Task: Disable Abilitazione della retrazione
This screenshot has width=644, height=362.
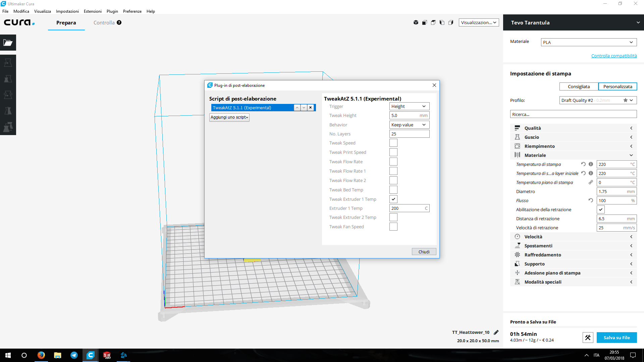Action: 600,209
